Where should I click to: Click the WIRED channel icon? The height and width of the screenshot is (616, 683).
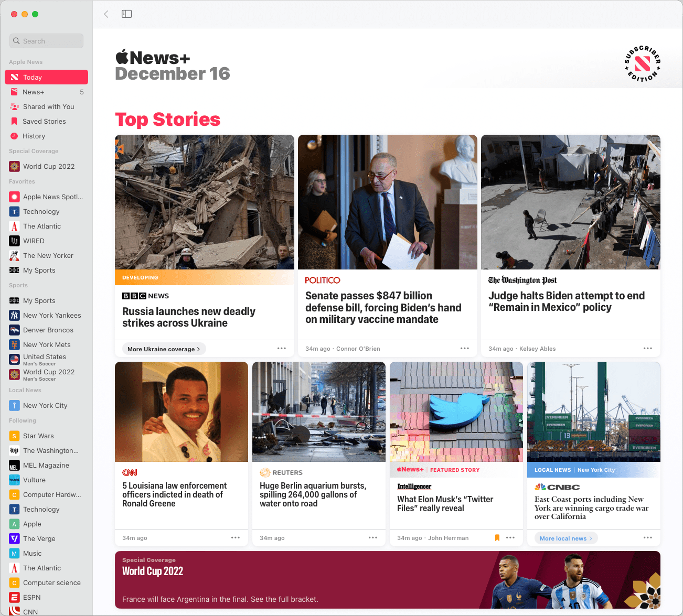pyautogui.click(x=14, y=241)
